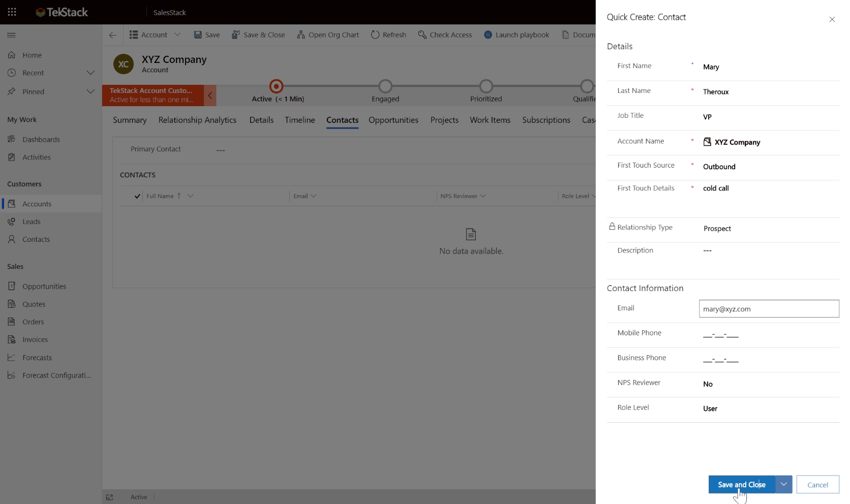Screen dimensions: 850x504
Task: Expand the Recent chevron
Action: 90,73
